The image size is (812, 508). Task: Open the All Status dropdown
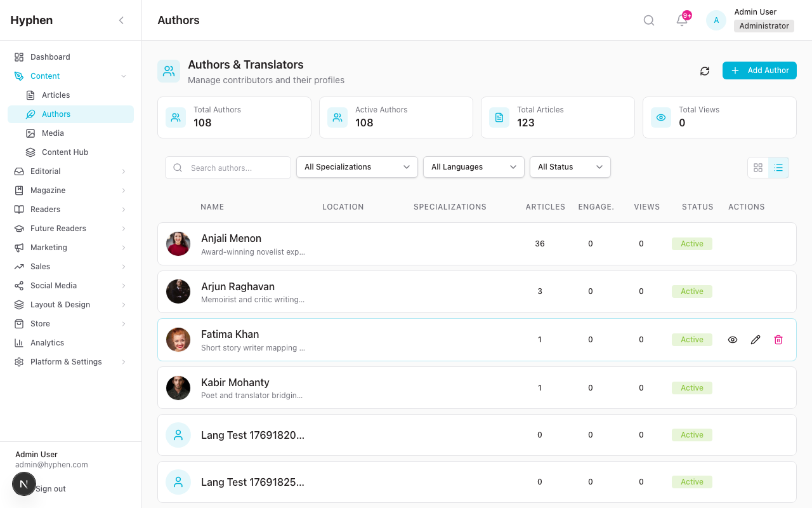(x=570, y=166)
